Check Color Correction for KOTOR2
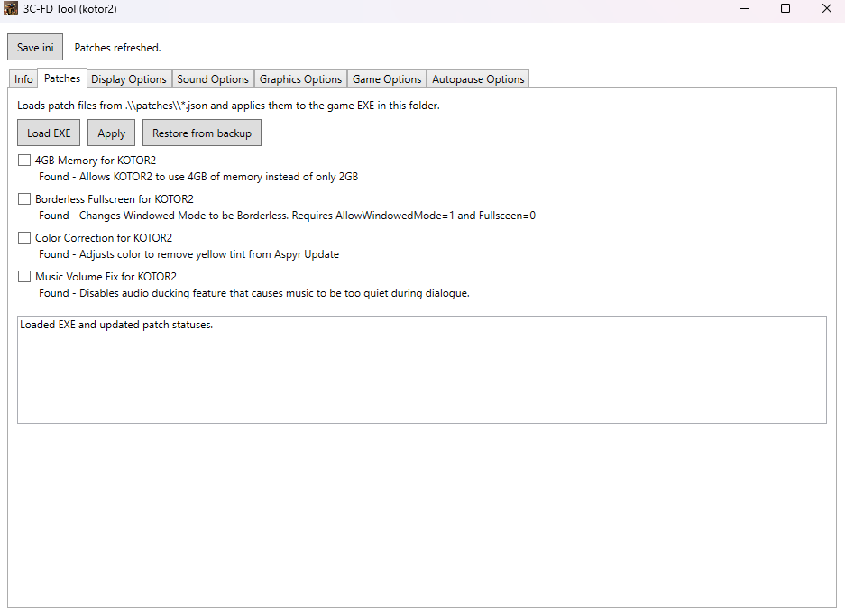This screenshot has width=845, height=616. click(24, 238)
